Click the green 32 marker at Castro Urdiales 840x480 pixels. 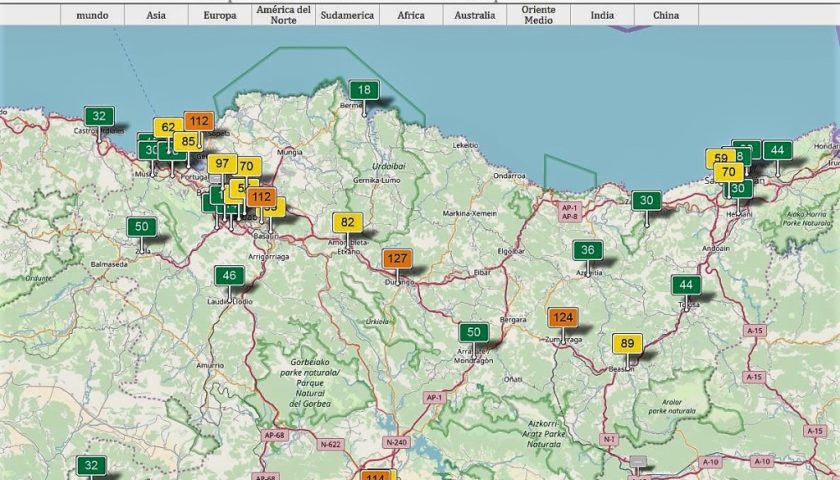pos(98,116)
